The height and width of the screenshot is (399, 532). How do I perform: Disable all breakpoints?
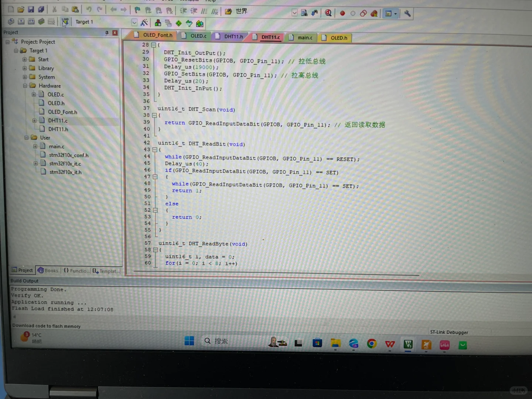point(363,14)
